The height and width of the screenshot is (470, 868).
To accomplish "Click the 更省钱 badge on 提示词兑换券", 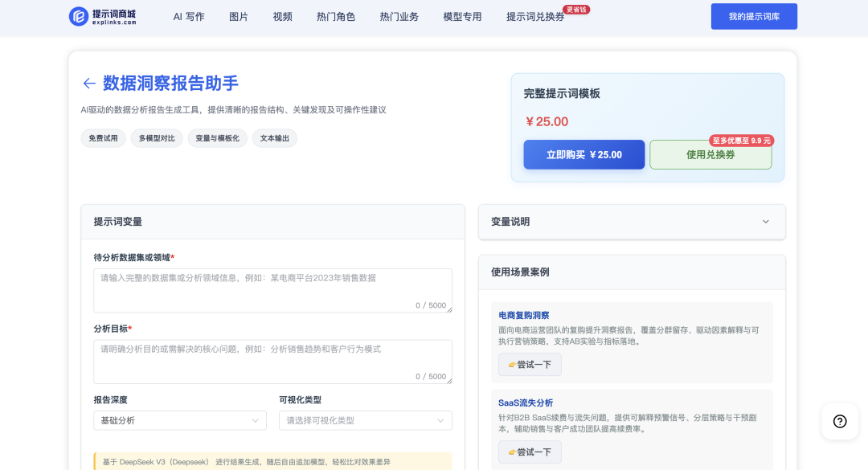I will pyautogui.click(x=575, y=10).
